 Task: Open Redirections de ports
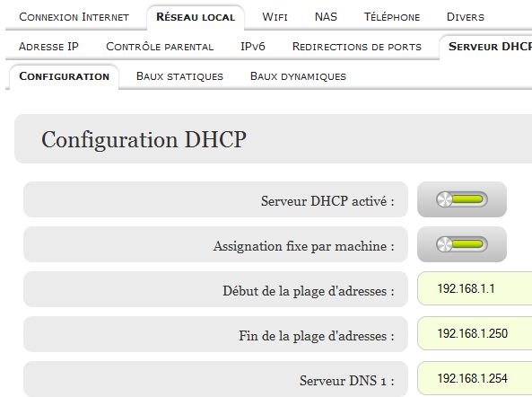click(357, 47)
